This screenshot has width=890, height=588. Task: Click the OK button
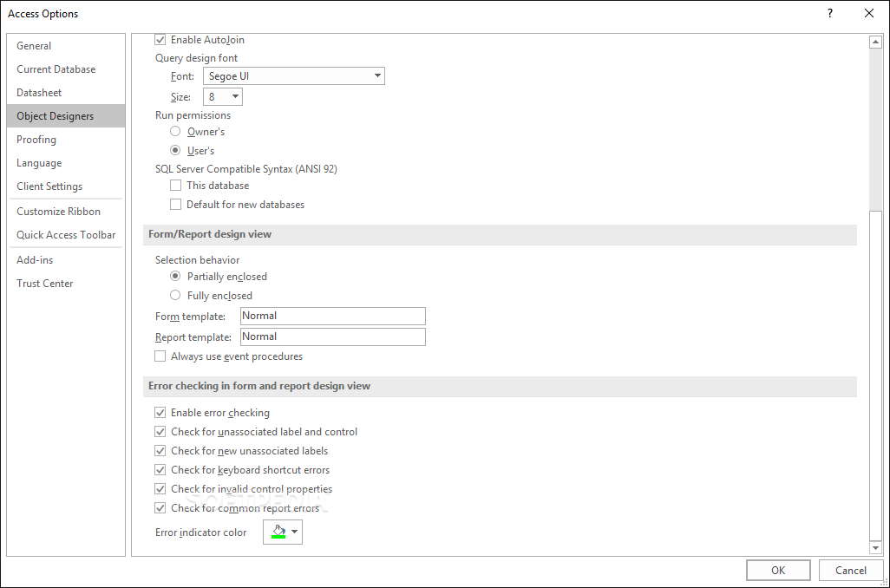(778, 571)
